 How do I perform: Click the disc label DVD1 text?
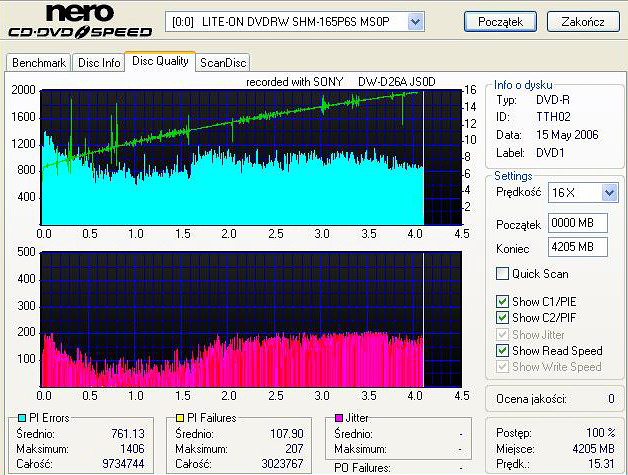click(x=550, y=153)
